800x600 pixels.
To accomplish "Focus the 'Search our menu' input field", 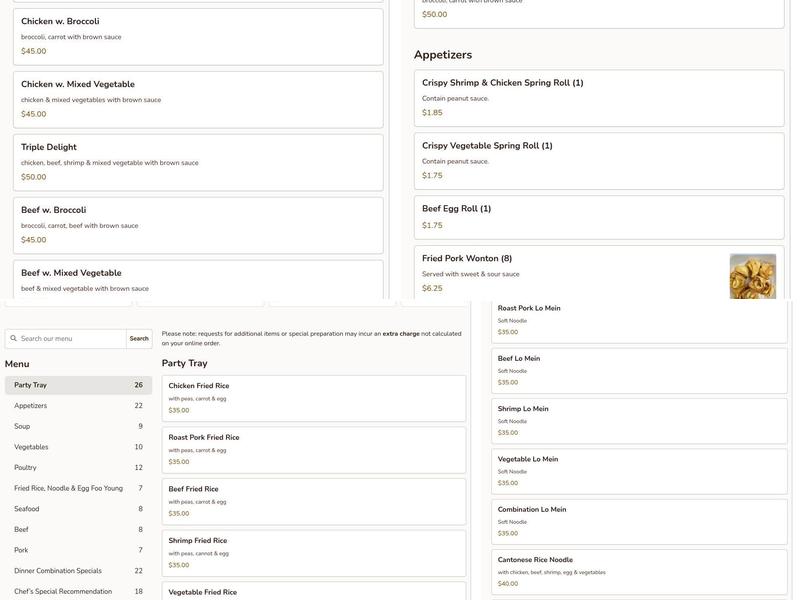I will coord(70,339).
